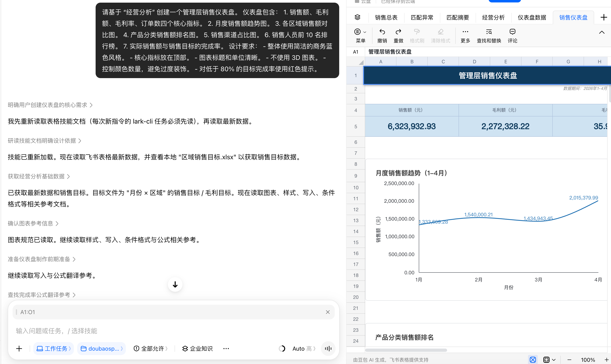The image size is (611, 364).
Task: Open the Comment (评论) tool
Action: click(x=512, y=36)
